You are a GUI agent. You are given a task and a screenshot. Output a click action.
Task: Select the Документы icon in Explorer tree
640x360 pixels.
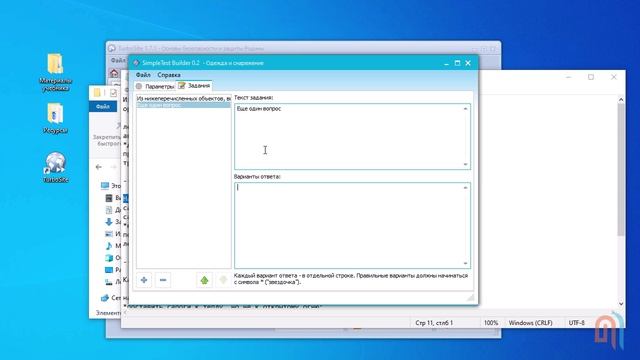point(109,210)
